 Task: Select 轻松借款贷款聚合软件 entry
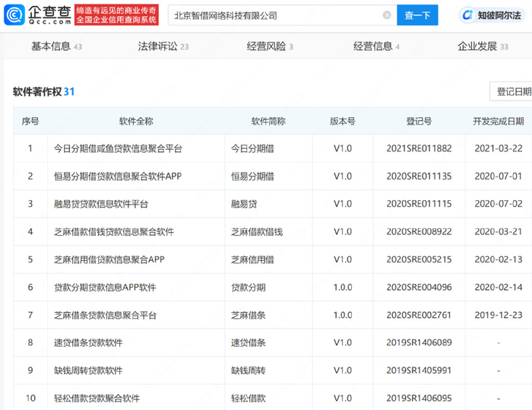[x=97, y=398]
